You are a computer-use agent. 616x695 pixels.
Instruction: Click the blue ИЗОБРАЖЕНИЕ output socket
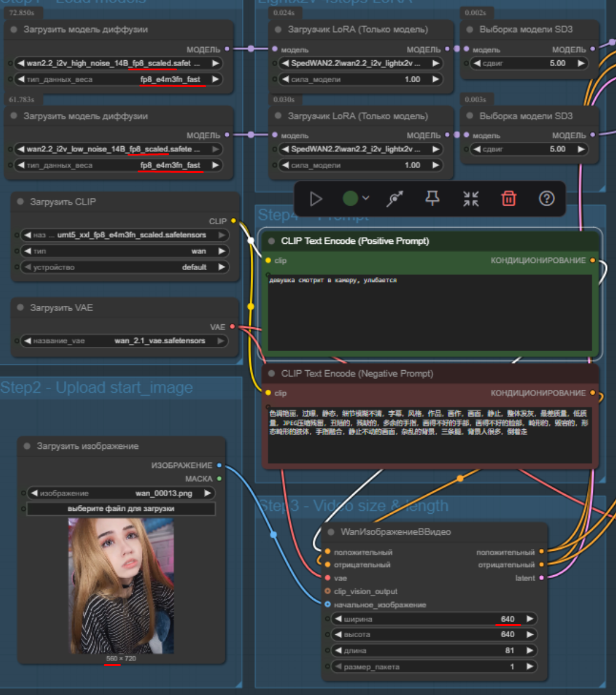click(219, 466)
